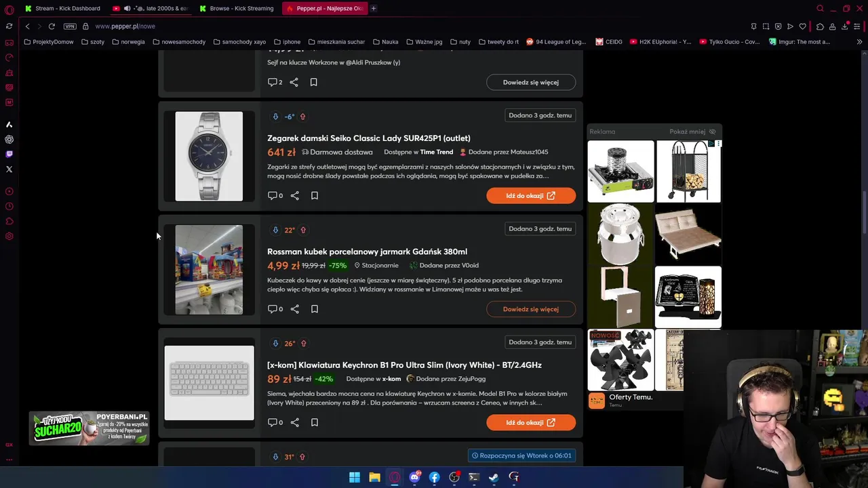The width and height of the screenshot is (868, 488).
Task: Bookmark the Seiko watch deal
Action: [x=314, y=195]
